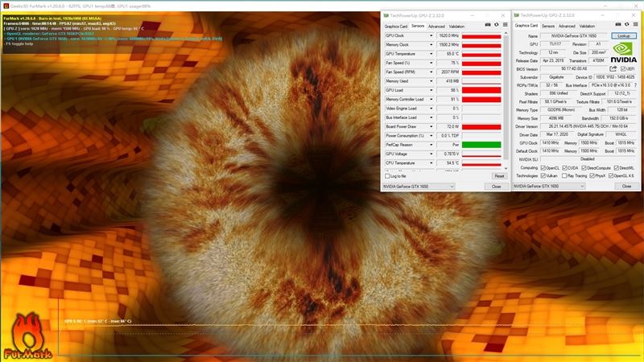The image size is (644, 362).
Task: Open the GPU Load dropdown arrow
Action: click(x=431, y=90)
